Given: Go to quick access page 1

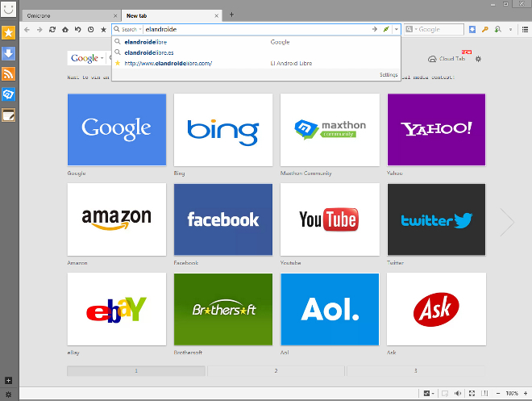Looking at the screenshot, I should click(x=136, y=371).
